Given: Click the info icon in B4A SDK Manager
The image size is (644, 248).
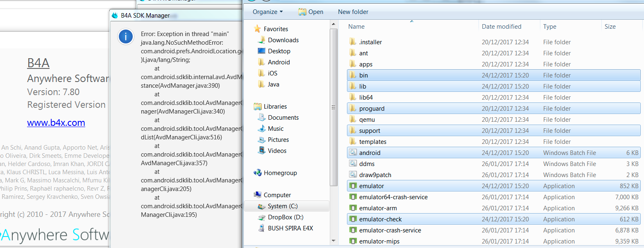Looking at the screenshot, I should 125,37.
